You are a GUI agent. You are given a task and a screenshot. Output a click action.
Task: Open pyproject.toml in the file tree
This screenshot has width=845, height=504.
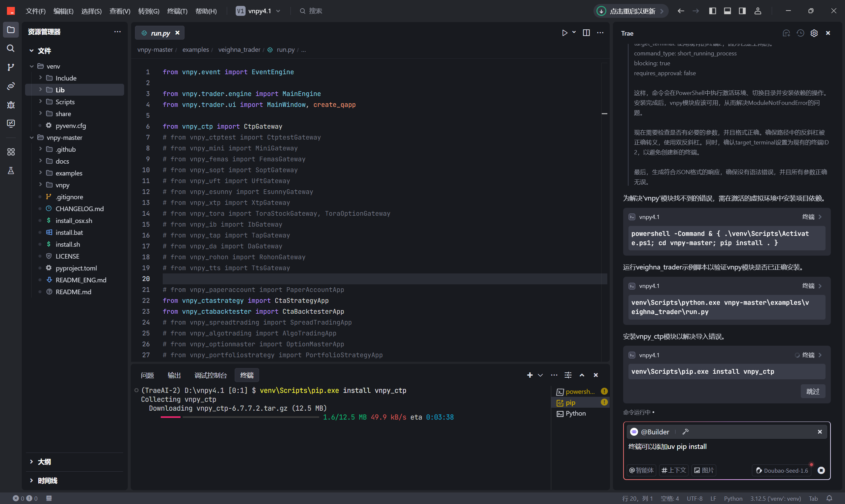point(76,268)
